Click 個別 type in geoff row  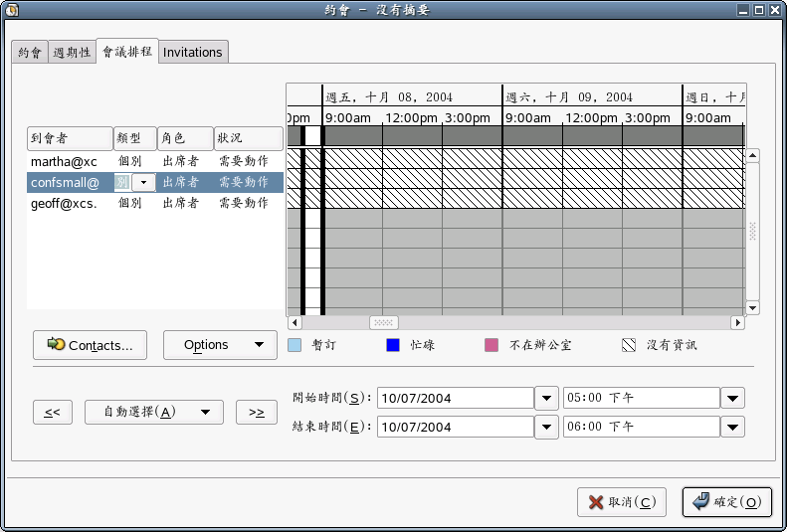(x=129, y=203)
